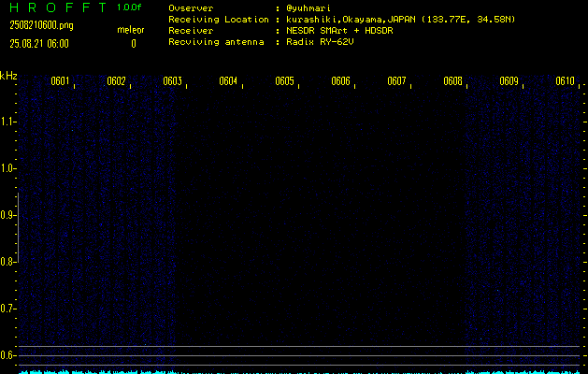The width and height of the screenshot is (588, 374).
Task: Click the 0.8 kHz axis label
Action: 7,262
